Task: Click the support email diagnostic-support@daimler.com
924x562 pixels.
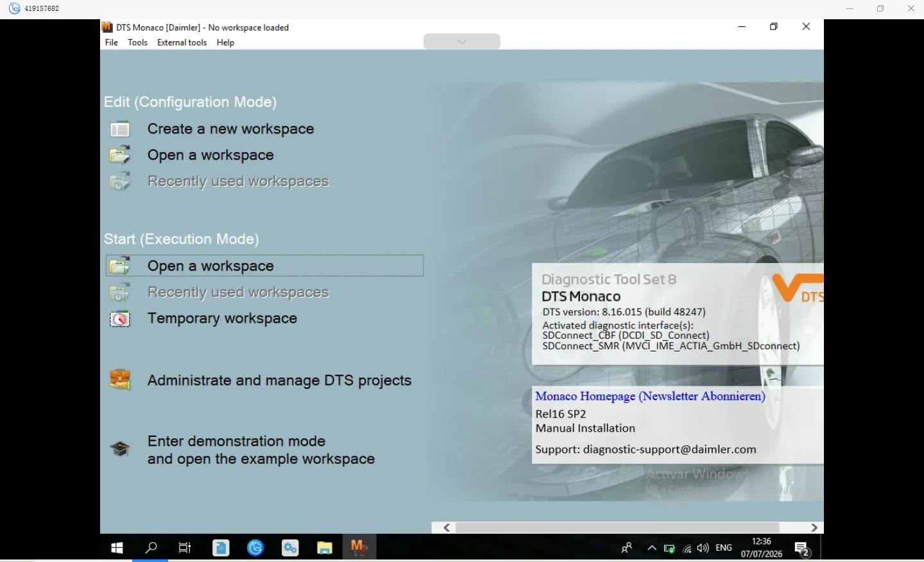Action: [670, 449]
